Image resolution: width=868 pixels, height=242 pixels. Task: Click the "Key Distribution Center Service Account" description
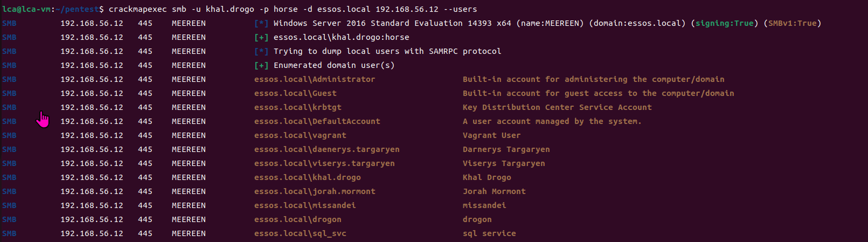point(557,107)
